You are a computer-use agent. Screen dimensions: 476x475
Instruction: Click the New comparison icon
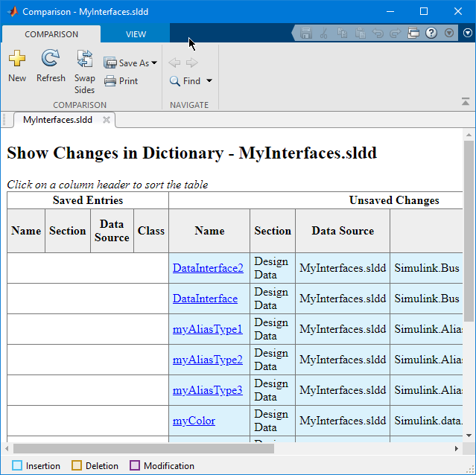pyautogui.click(x=16, y=60)
